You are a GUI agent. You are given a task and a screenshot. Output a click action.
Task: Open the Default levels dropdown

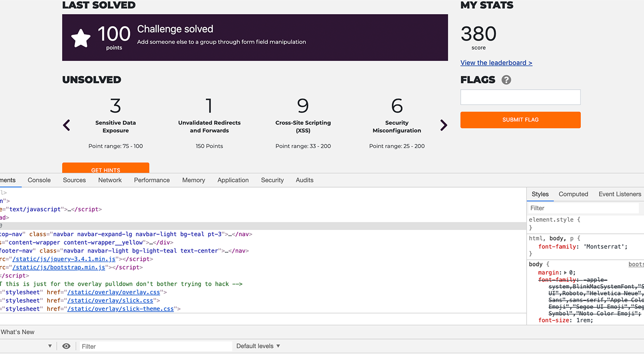pos(258,346)
